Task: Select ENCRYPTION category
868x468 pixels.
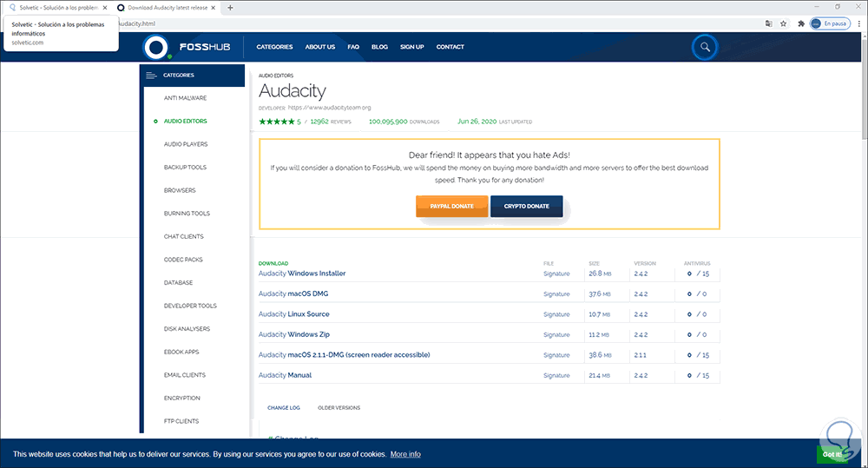Action: click(x=181, y=399)
